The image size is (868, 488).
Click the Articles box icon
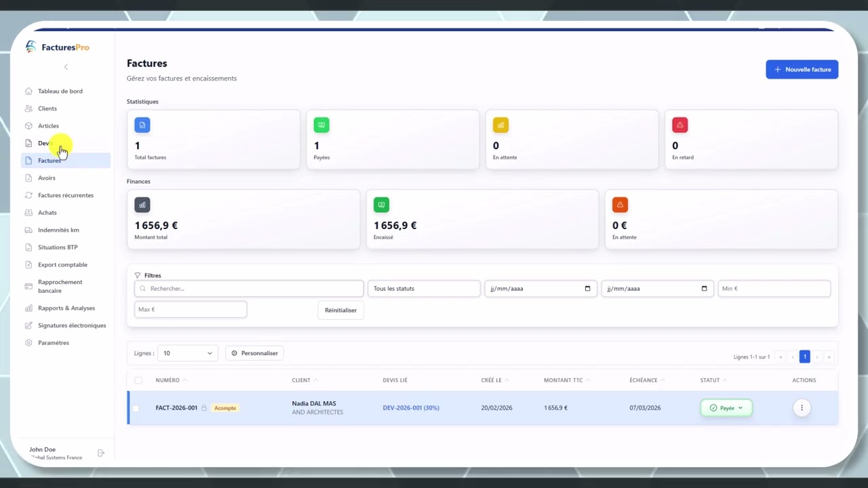(x=28, y=125)
